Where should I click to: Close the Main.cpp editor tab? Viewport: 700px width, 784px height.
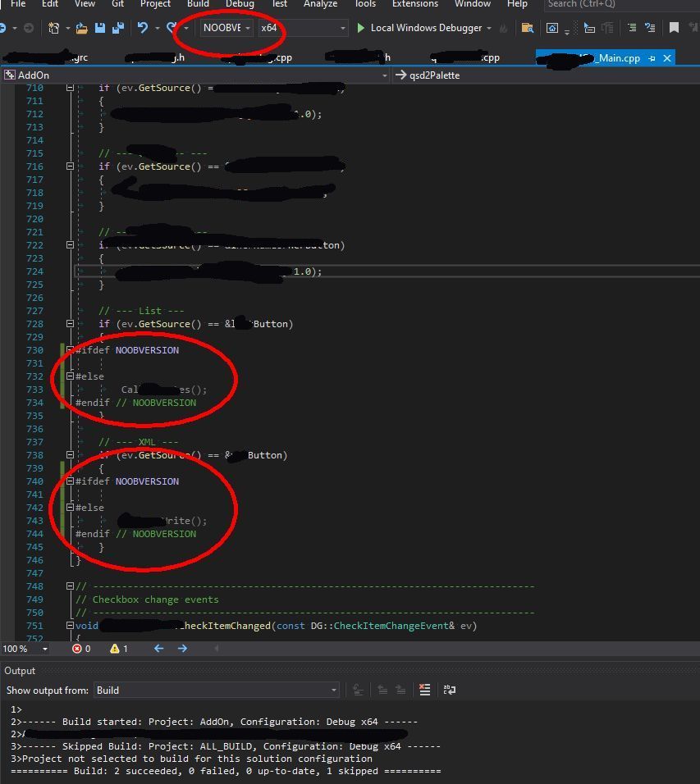tap(667, 58)
